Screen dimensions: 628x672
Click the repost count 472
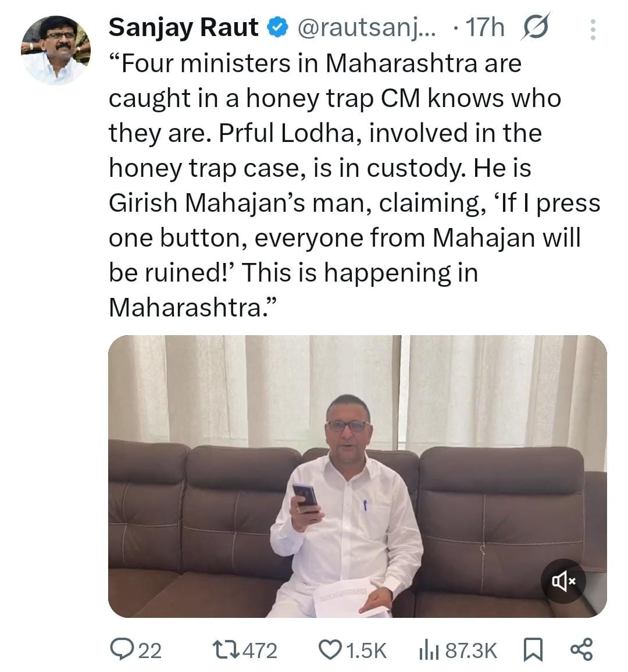tap(259, 650)
